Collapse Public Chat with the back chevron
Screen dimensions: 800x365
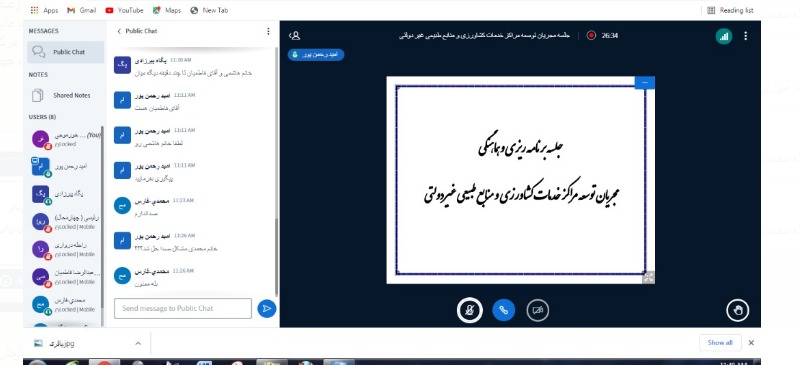click(119, 31)
